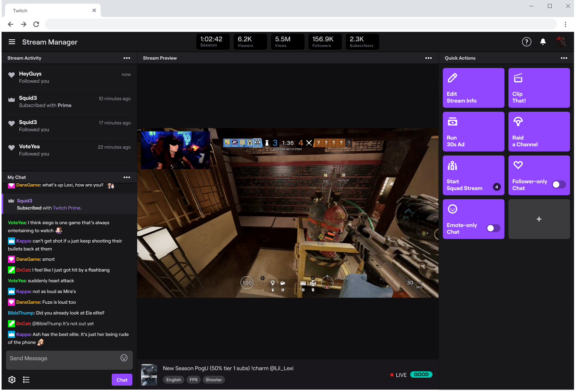
Task: Open the hamburger navigation menu
Action: point(12,42)
